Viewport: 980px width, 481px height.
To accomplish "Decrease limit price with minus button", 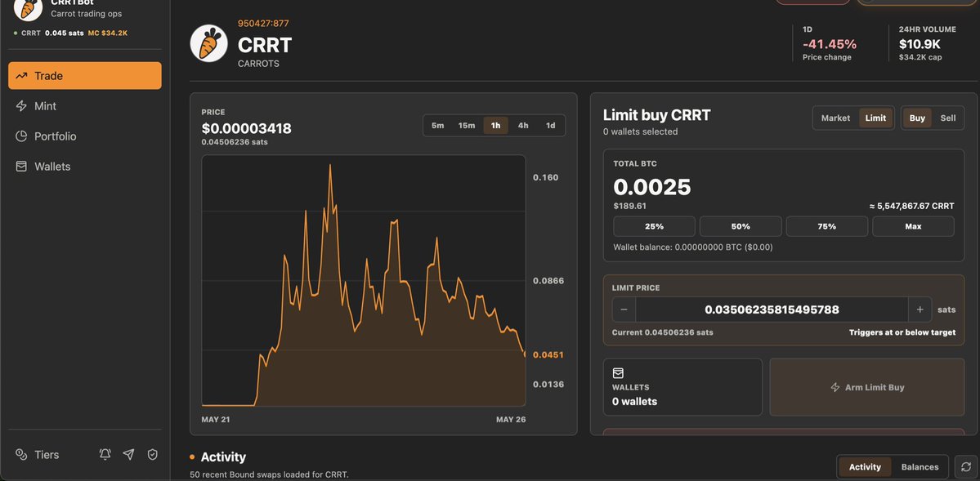I will (624, 310).
